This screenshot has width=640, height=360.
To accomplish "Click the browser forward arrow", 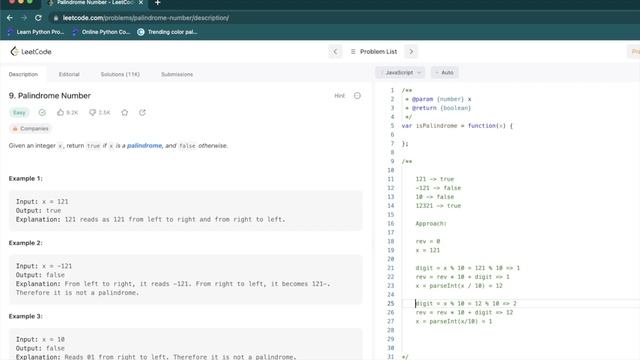I will click(x=24, y=18).
